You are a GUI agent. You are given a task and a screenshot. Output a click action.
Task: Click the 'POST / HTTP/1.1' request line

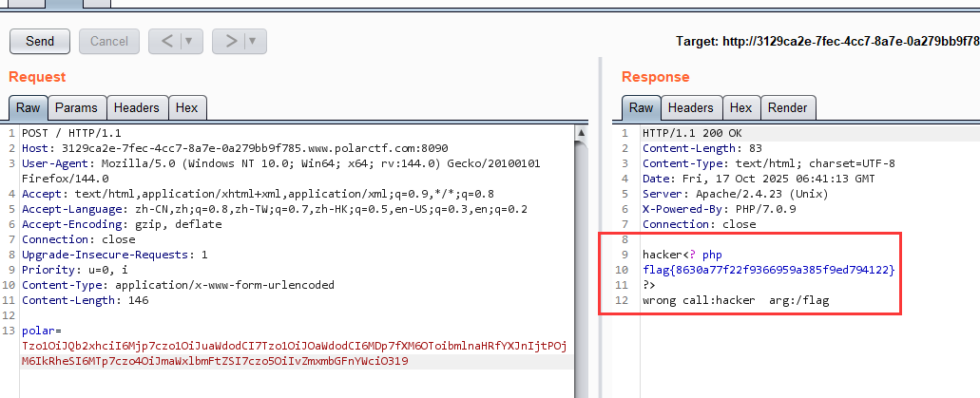tap(71, 133)
